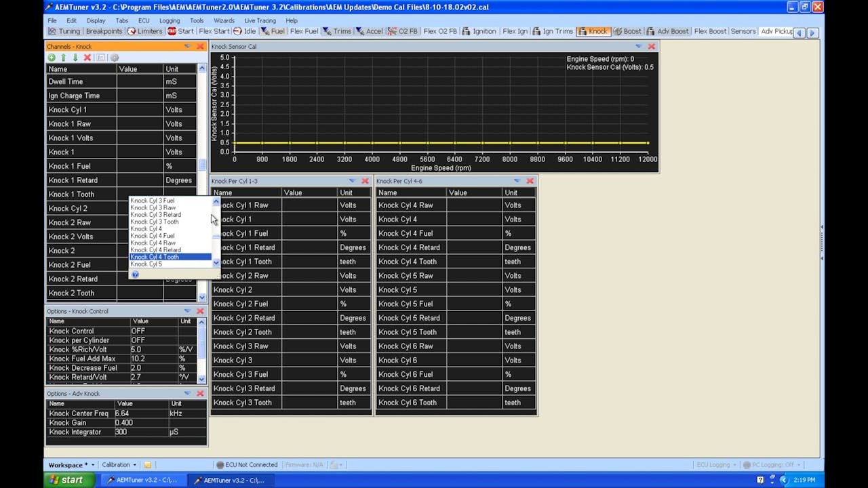Switch to the Boost tab
The image size is (868, 488).
[x=627, y=31]
